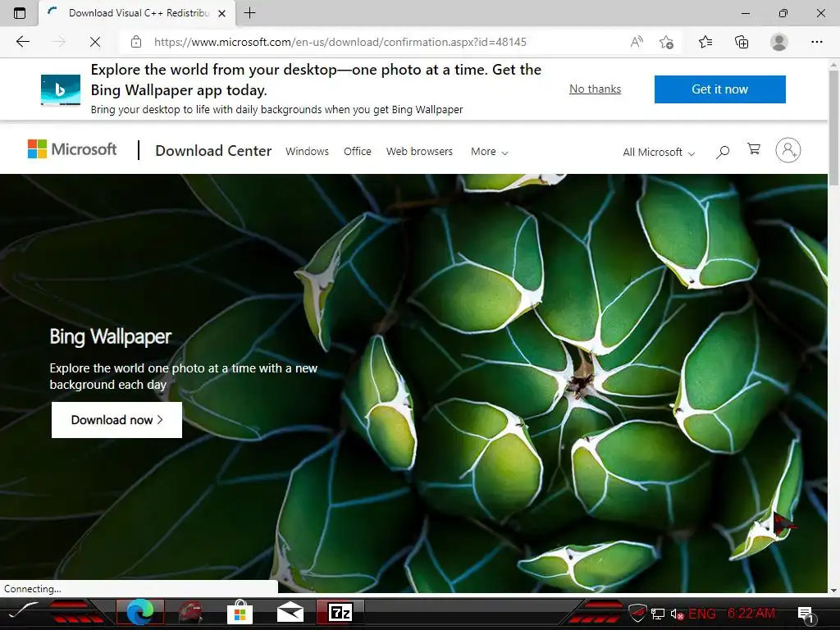The height and width of the screenshot is (630, 840).
Task: Click the Bing Wallpaper app icon
Action: point(61,89)
